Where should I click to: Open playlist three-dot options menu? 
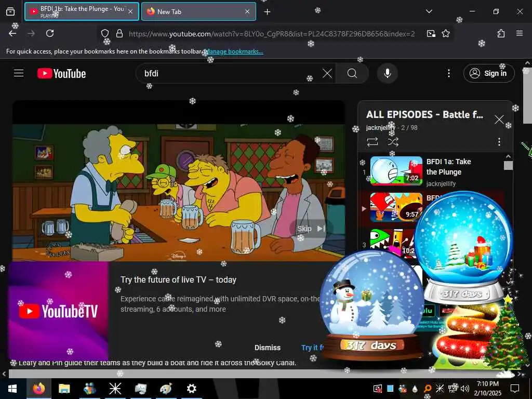(499, 141)
